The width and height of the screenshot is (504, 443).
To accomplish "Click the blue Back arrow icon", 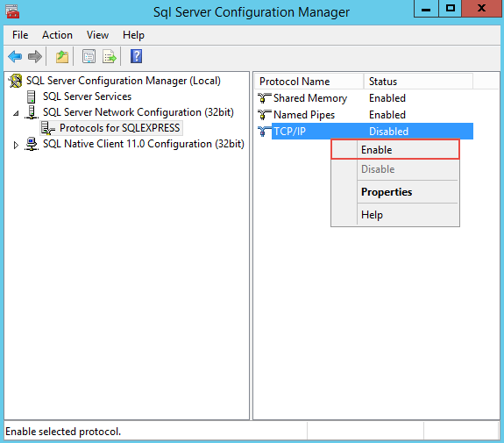I will (15, 57).
